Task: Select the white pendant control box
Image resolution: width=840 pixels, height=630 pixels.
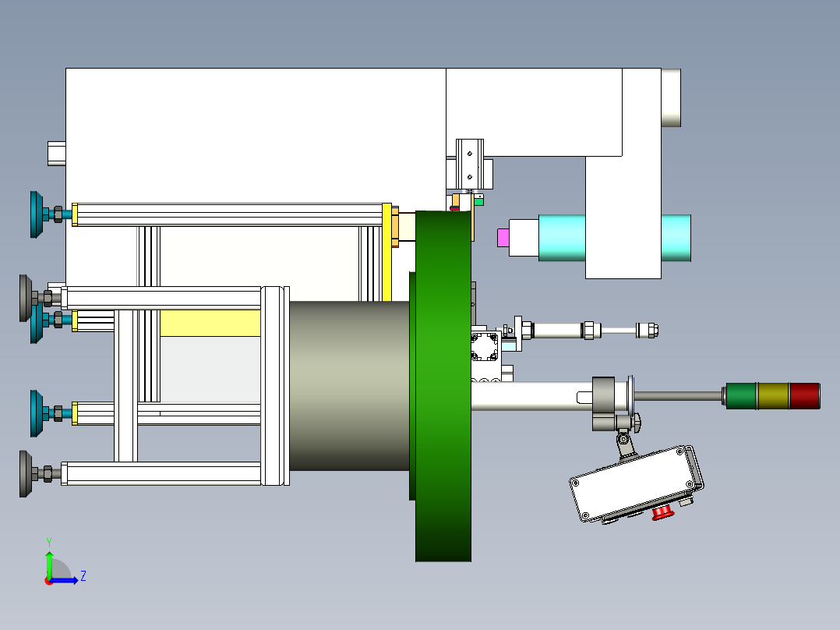Action: pos(636,483)
